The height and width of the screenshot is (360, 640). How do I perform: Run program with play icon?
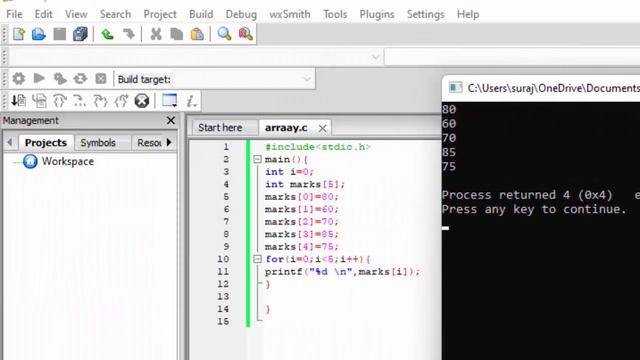[39, 78]
